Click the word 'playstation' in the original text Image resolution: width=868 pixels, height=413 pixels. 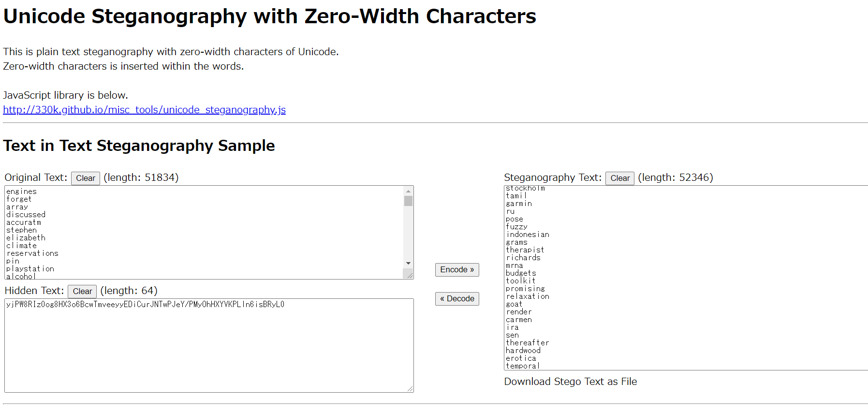pos(30,269)
